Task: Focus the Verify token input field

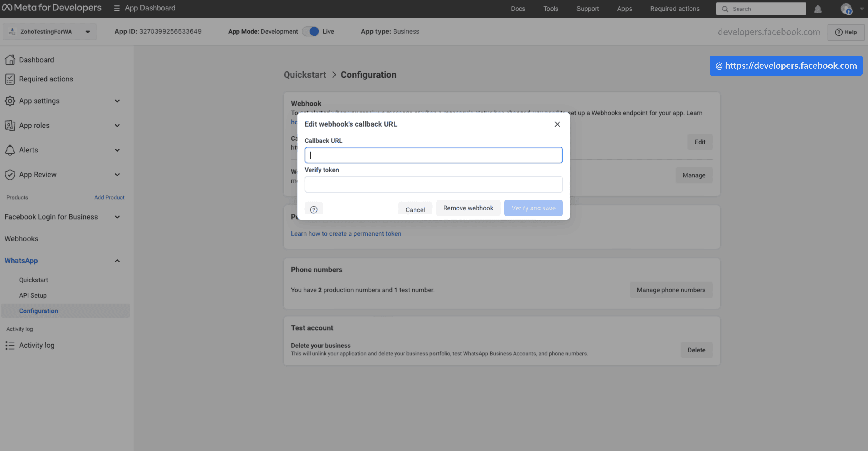Action: (433, 184)
